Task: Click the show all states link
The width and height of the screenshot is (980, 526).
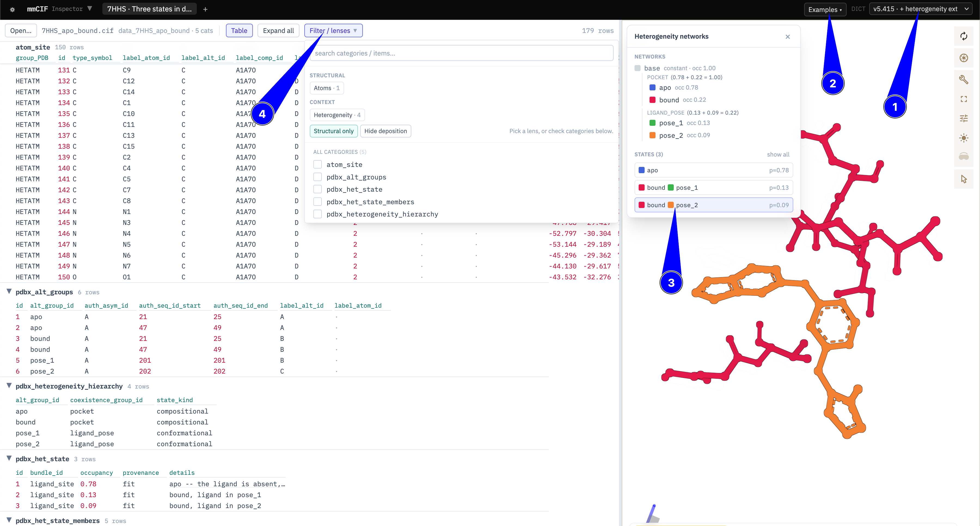Action: 778,154
